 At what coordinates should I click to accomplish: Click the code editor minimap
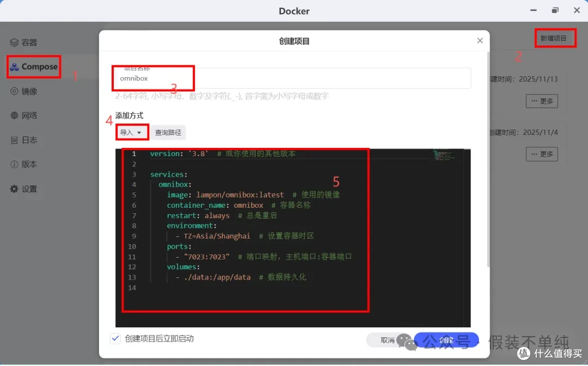(x=445, y=155)
